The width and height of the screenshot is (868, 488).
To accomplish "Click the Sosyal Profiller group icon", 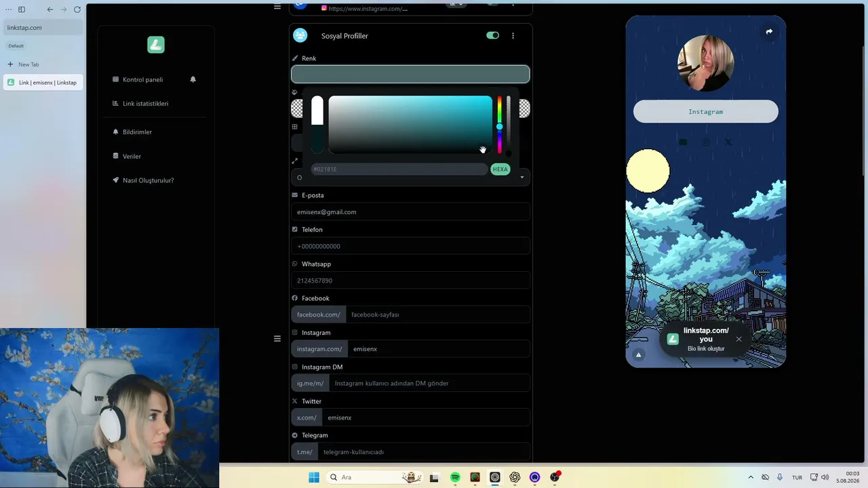I will point(300,35).
